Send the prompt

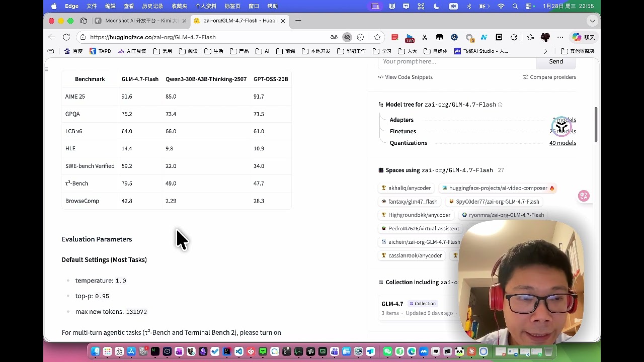556,61
